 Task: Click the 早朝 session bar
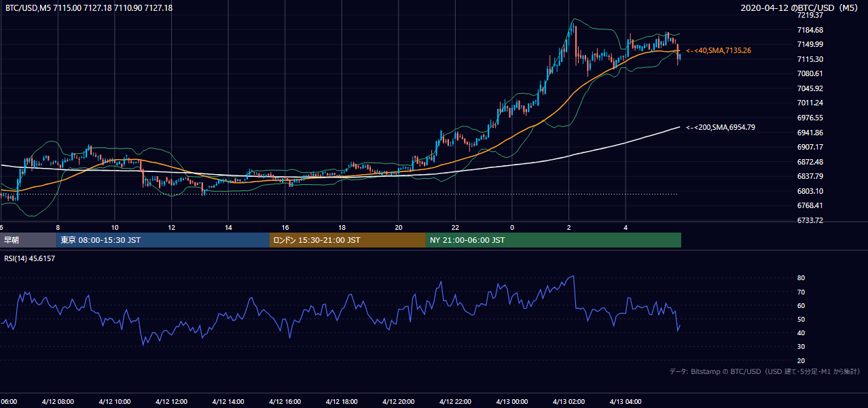[28, 240]
